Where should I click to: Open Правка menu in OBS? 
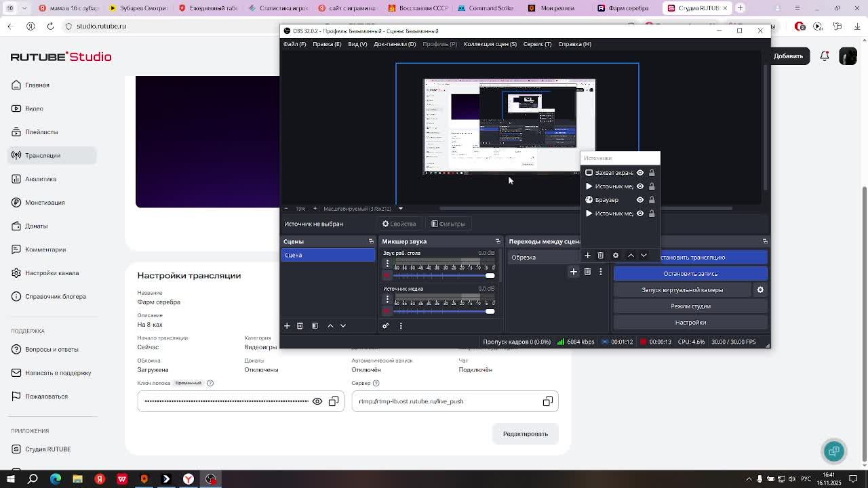click(x=327, y=44)
